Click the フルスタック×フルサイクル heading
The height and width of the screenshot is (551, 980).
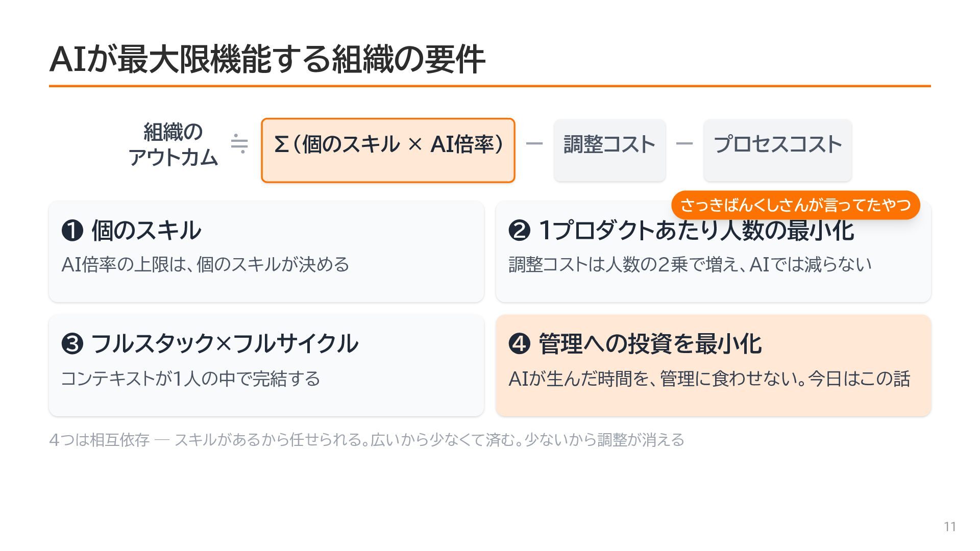[225, 344]
